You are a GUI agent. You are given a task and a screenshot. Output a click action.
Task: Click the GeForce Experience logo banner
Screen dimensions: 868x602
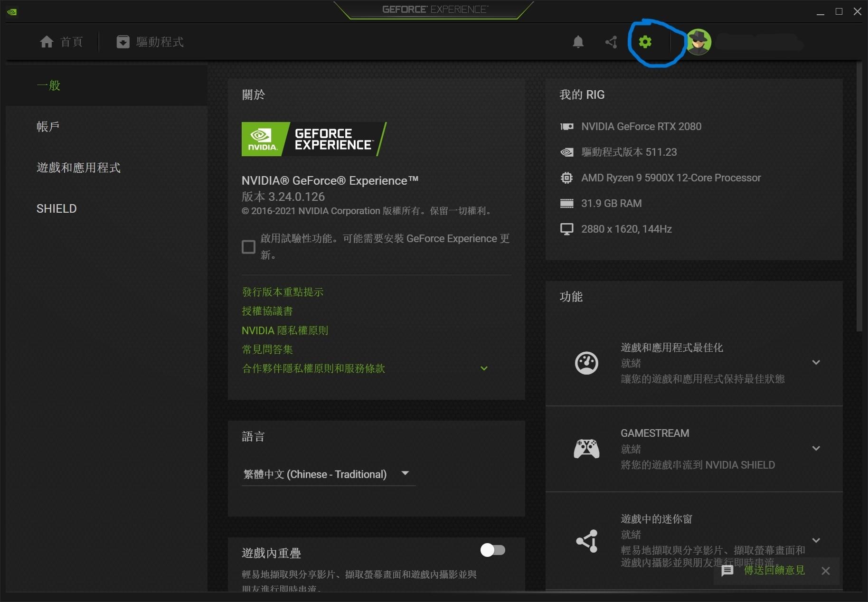(x=314, y=139)
